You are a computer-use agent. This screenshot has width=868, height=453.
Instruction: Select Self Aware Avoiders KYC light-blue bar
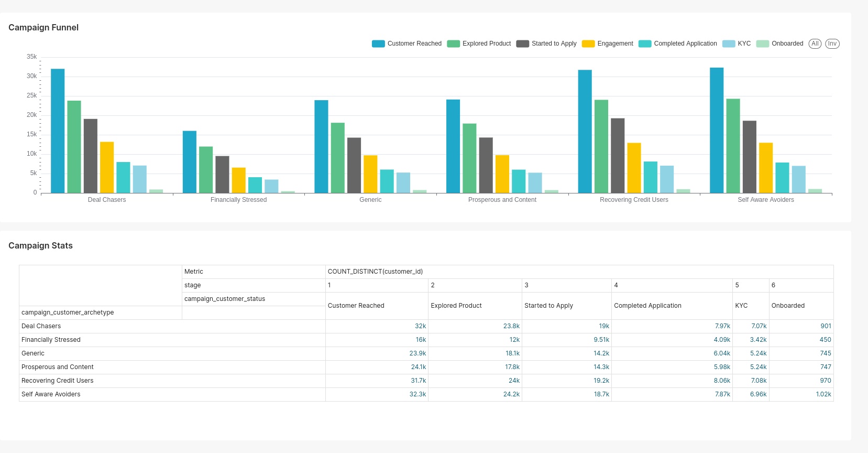click(799, 179)
